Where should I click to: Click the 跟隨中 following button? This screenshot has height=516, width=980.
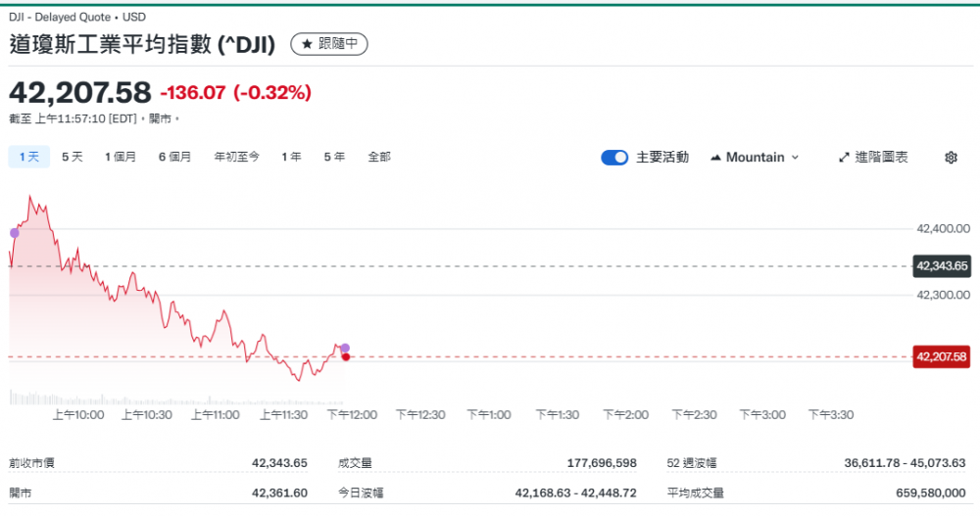click(x=329, y=44)
